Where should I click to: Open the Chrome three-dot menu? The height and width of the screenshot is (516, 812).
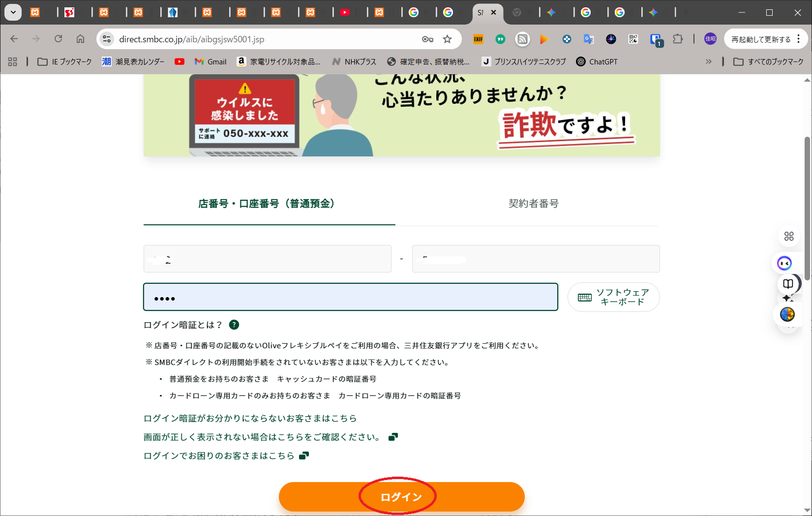[x=799, y=39]
